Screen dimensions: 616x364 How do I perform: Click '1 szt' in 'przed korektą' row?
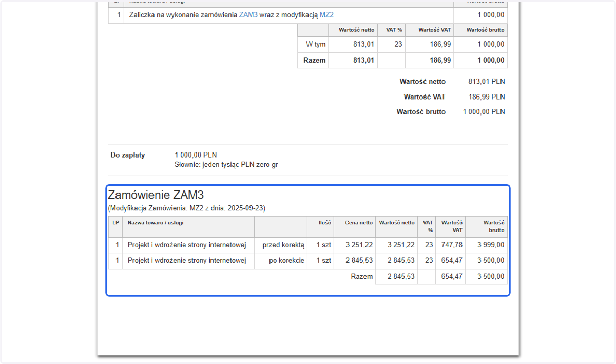click(324, 245)
